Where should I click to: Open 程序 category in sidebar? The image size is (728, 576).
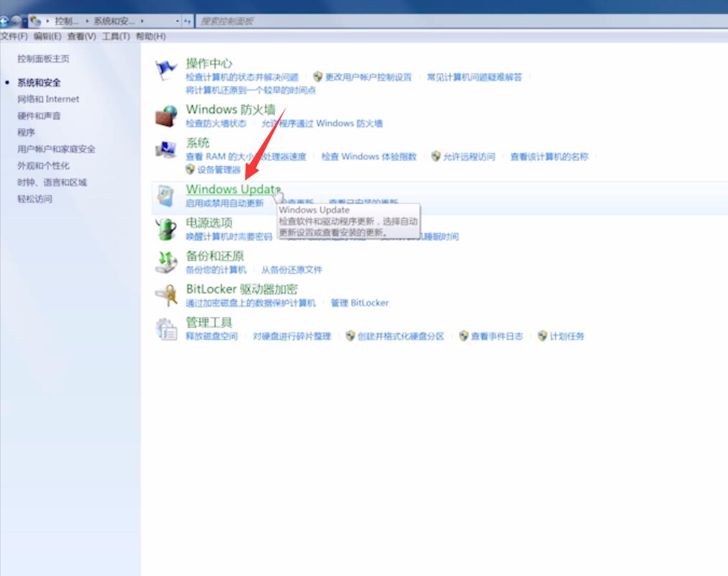pyautogui.click(x=26, y=132)
